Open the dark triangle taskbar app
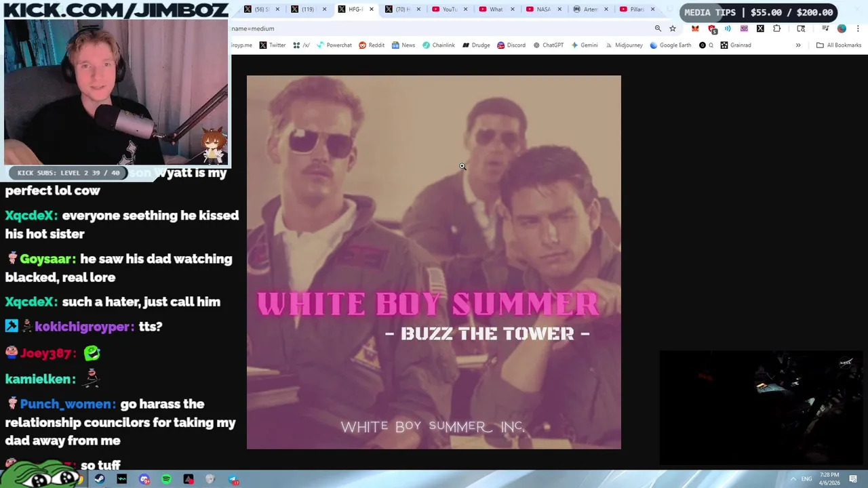The image size is (868, 488). pyautogui.click(x=189, y=479)
